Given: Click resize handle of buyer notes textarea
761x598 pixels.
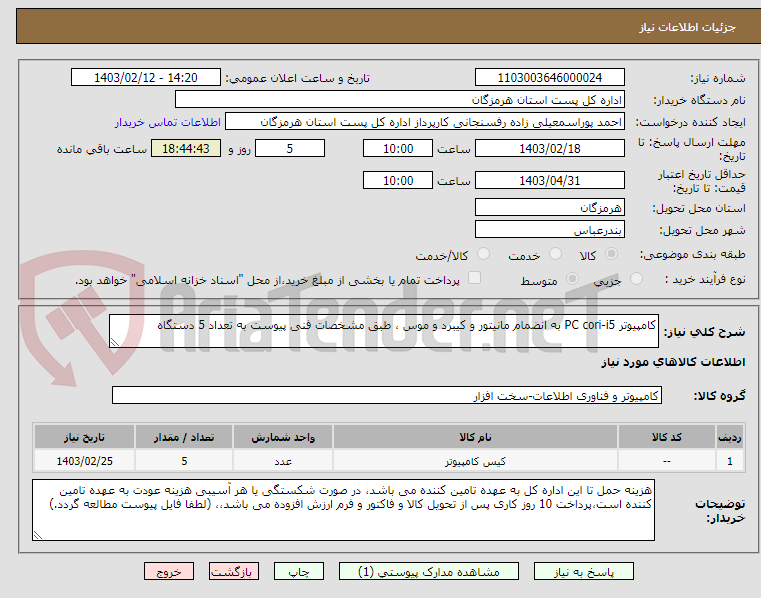Looking at the screenshot, I should 37,535.
